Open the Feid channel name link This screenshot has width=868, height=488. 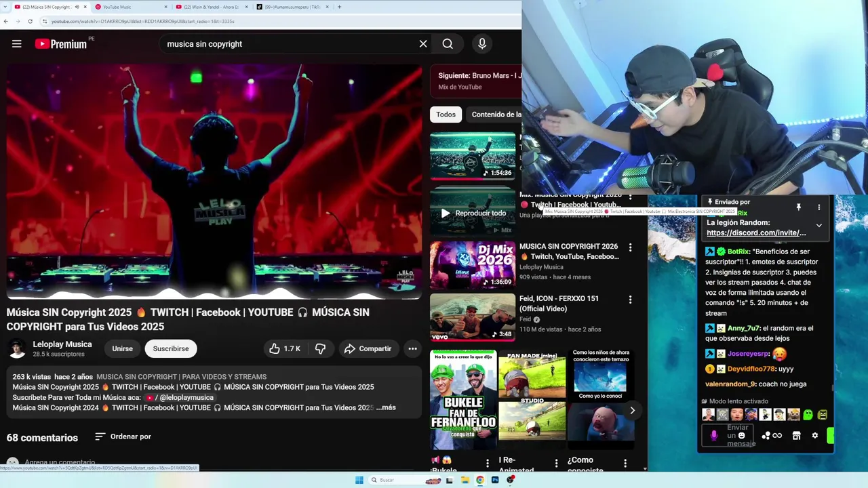[x=525, y=319]
